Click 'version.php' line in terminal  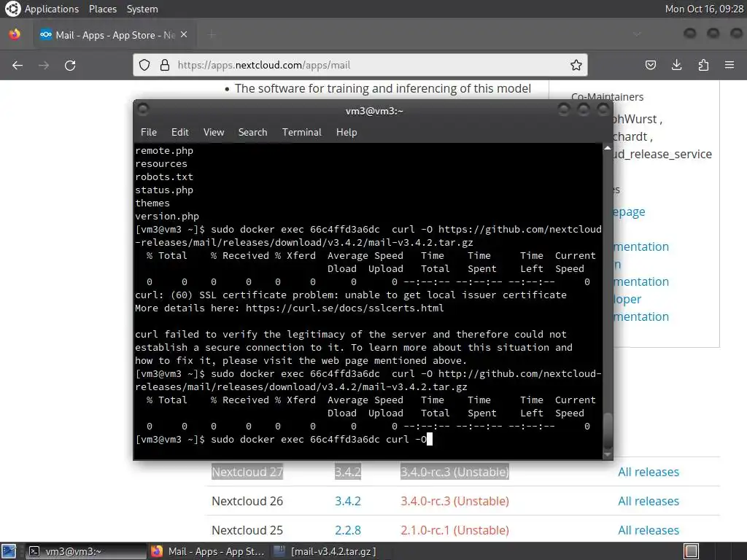click(167, 216)
